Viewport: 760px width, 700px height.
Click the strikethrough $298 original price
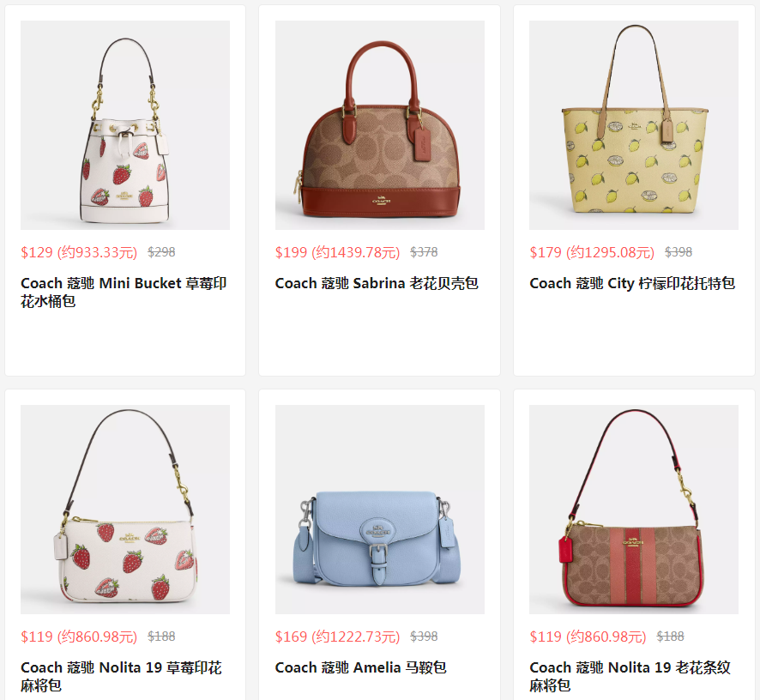(x=161, y=252)
